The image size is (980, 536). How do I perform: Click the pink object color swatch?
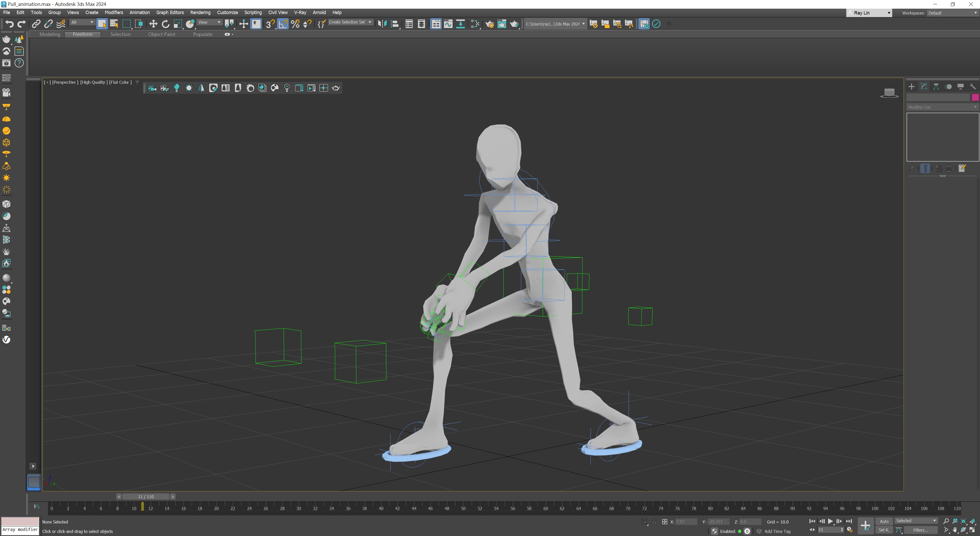[975, 98]
